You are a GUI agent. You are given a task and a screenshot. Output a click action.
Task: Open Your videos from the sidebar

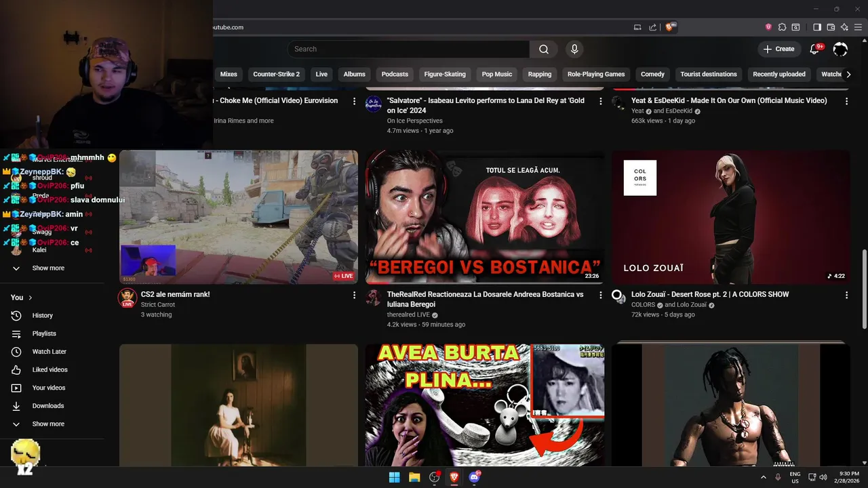click(x=48, y=388)
